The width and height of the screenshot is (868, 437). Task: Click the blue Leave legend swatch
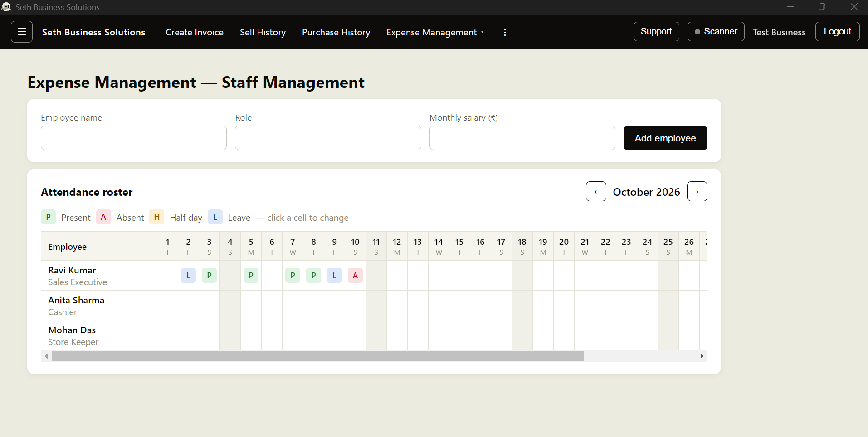pos(215,217)
